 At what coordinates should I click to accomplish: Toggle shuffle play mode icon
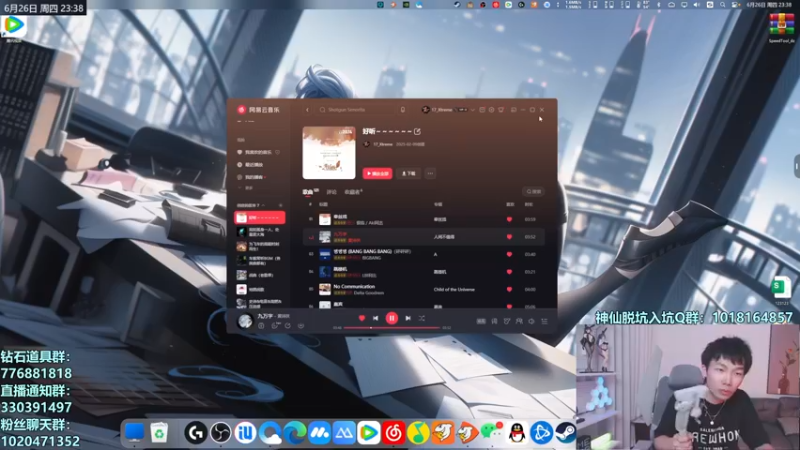(422, 318)
